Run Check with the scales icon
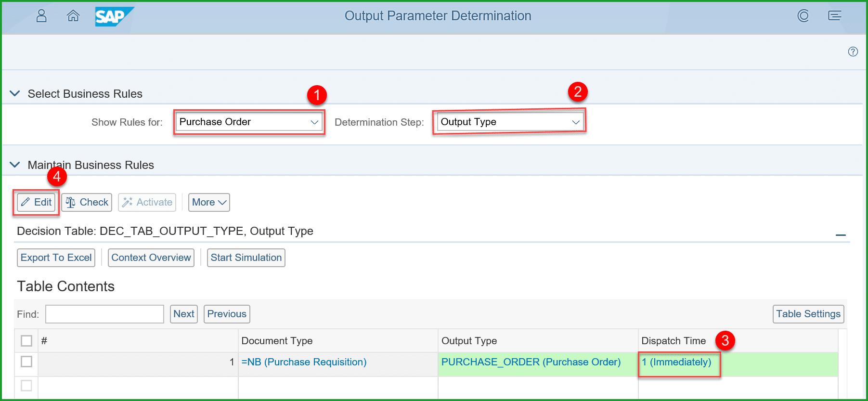 [87, 202]
